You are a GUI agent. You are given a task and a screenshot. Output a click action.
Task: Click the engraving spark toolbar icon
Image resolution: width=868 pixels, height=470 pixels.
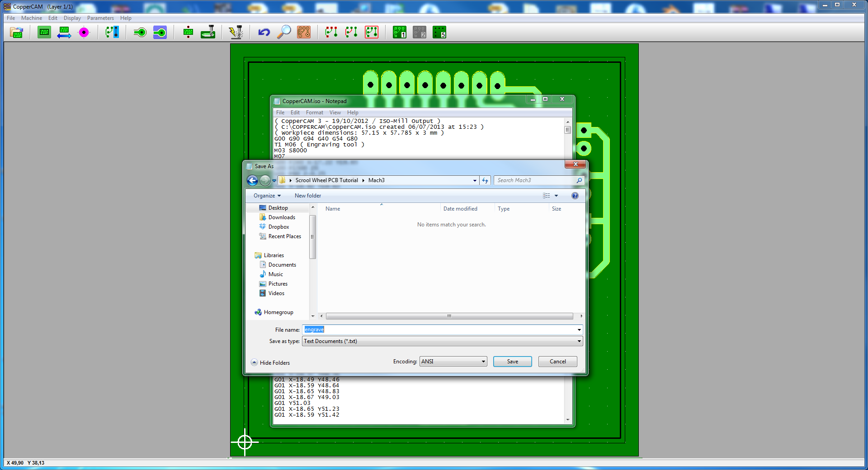point(236,32)
